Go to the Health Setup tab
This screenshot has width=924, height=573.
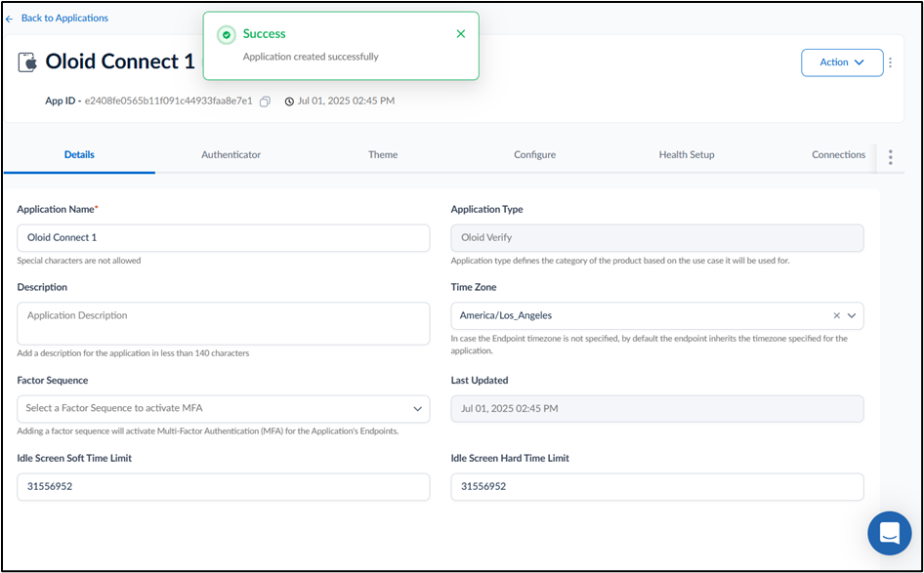pos(687,155)
